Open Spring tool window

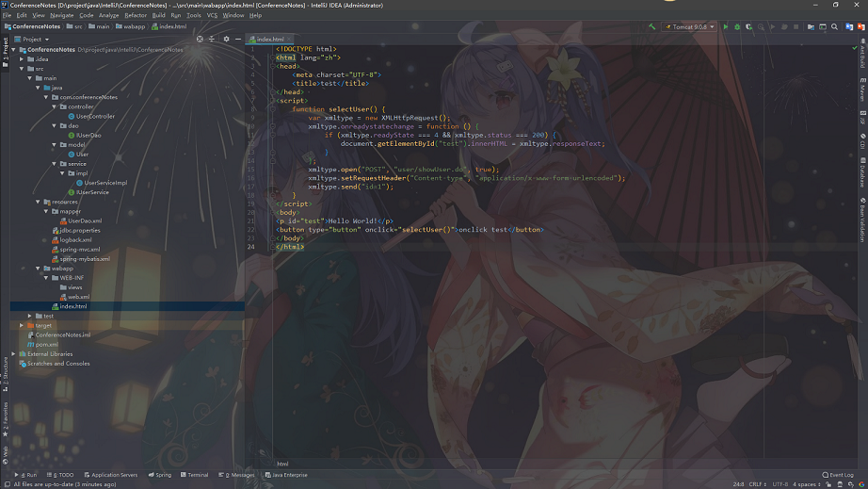click(x=159, y=475)
